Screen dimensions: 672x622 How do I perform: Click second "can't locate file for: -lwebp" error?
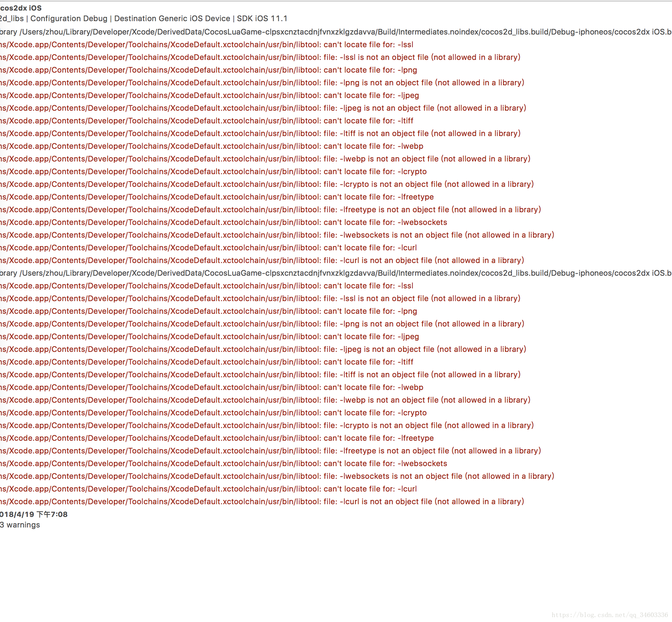coord(212,387)
